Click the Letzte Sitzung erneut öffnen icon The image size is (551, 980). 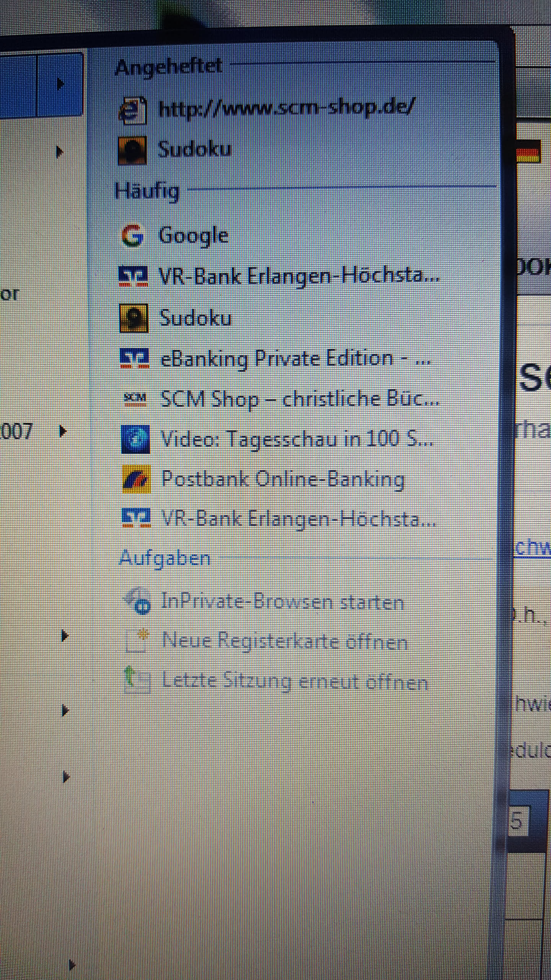click(137, 680)
